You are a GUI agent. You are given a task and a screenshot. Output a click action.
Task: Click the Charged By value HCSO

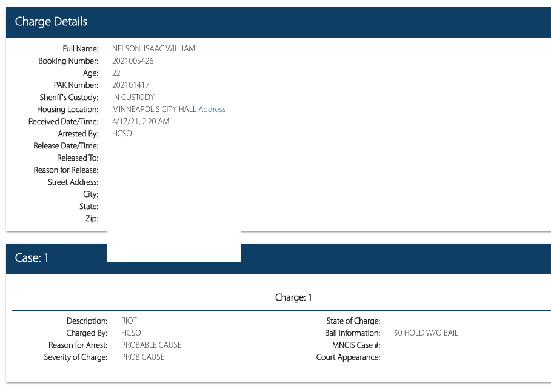pyautogui.click(x=131, y=333)
